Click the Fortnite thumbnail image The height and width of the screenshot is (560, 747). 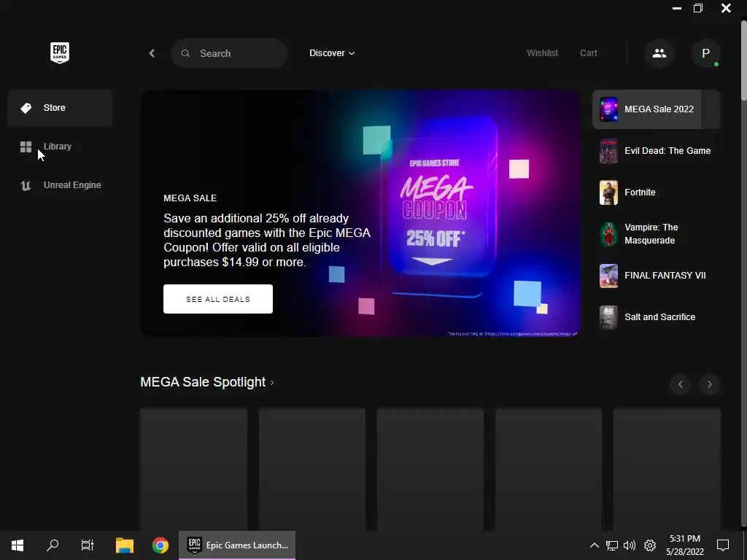(x=608, y=192)
